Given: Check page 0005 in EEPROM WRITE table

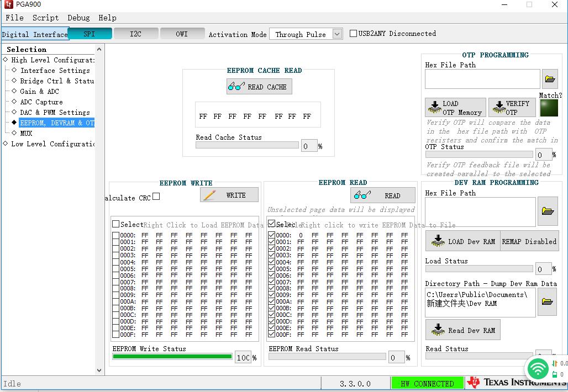Looking at the screenshot, I should pyautogui.click(x=115, y=268).
